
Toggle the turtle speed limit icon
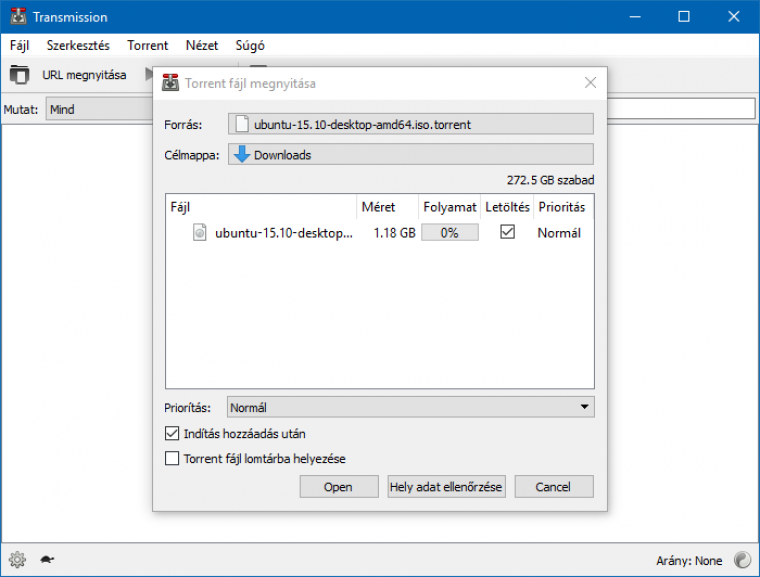(x=47, y=560)
